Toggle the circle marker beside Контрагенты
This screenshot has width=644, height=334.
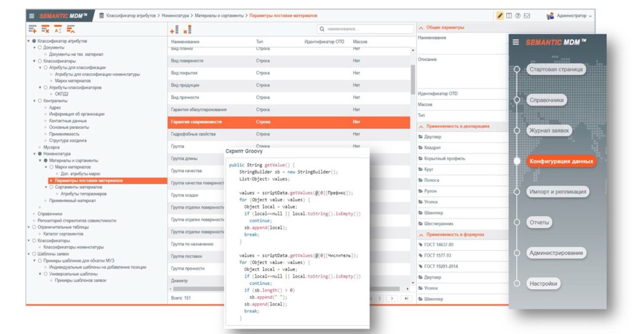pyautogui.click(x=39, y=101)
